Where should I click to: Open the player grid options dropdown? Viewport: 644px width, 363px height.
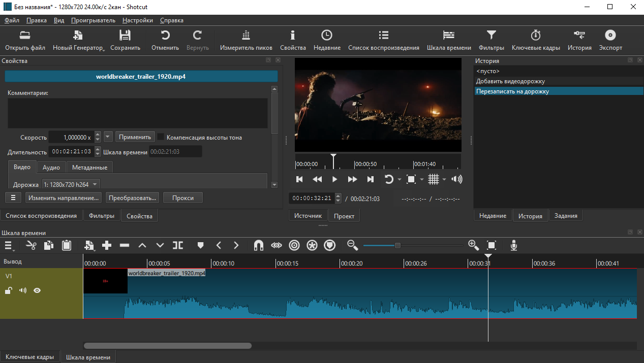tap(444, 179)
